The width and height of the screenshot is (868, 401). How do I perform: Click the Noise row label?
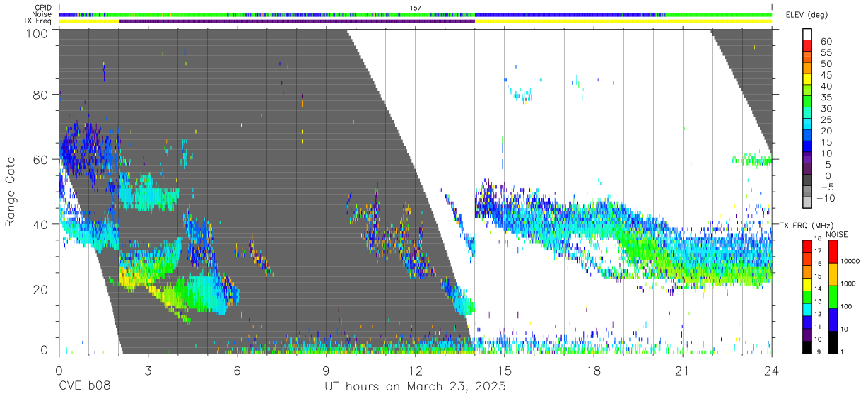tap(42, 14)
